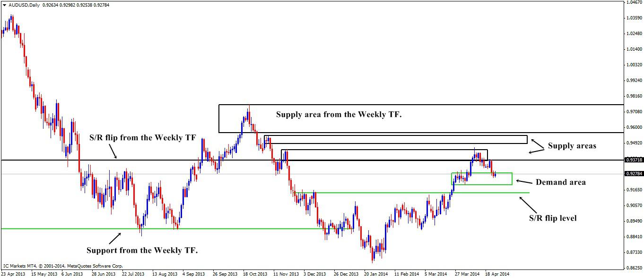This screenshot has height=278, width=644.
Task: Click the 0.98160 price axis value
Action: [x=634, y=96]
